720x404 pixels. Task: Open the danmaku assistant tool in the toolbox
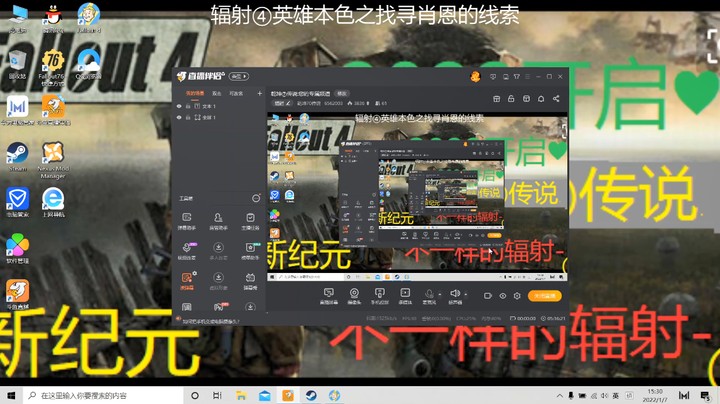(186, 221)
